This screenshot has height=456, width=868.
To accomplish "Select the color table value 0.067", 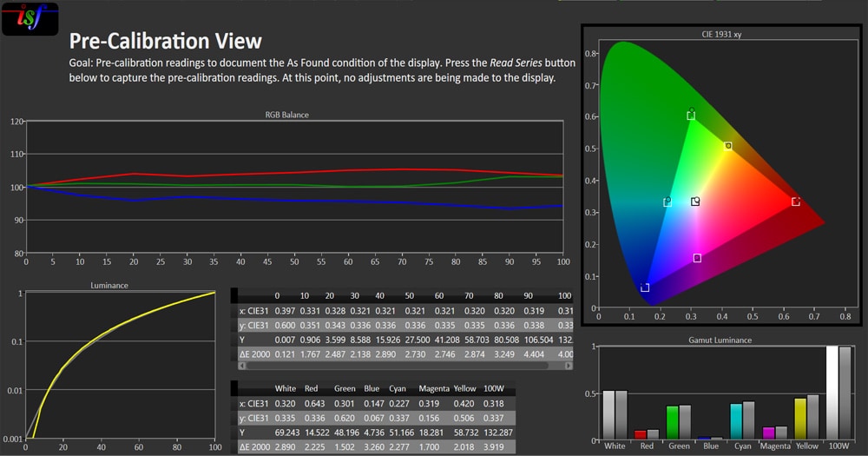I will pos(374,418).
